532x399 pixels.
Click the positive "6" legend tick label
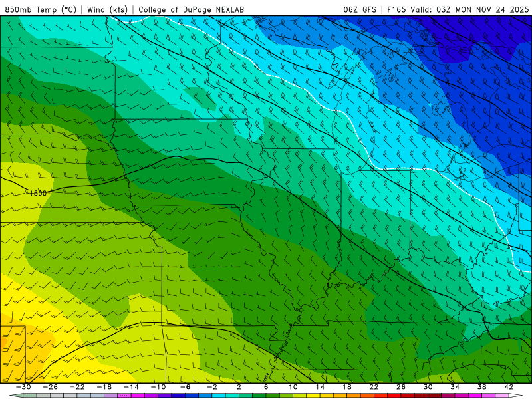(x=266, y=387)
